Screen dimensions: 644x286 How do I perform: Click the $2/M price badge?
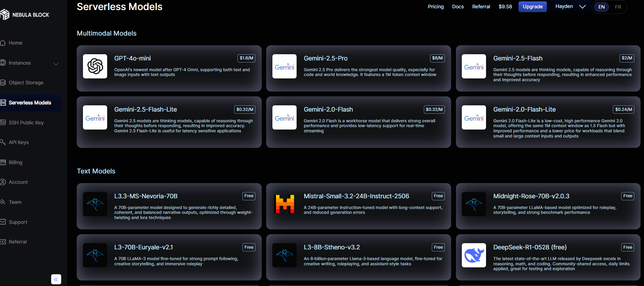(x=627, y=58)
